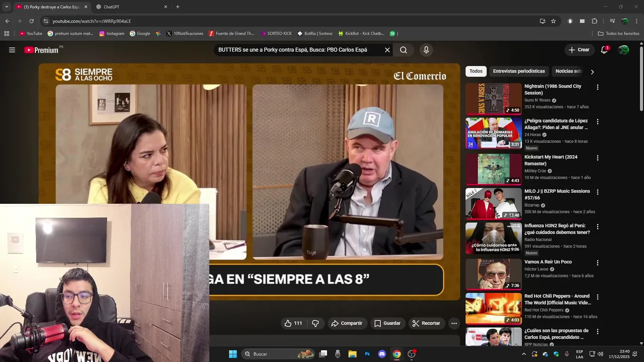
Task: Show next filter chips with right arrow
Action: (x=592, y=72)
